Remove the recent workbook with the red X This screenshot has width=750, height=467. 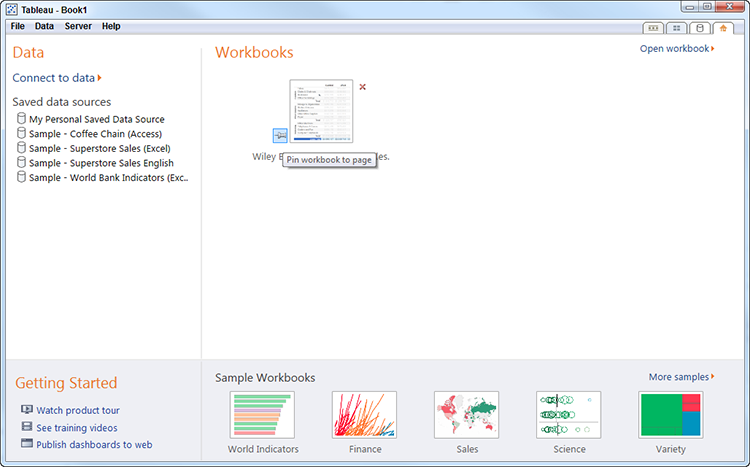click(x=363, y=87)
